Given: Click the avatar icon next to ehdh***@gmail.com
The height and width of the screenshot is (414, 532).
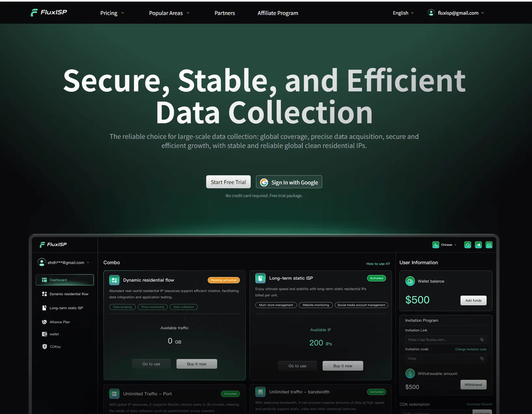Looking at the screenshot, I should tap(42, 262).
